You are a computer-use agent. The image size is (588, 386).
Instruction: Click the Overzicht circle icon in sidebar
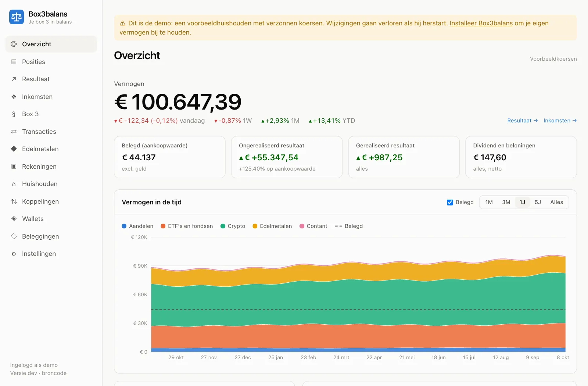pyautogui.click(x=14, y=44)
